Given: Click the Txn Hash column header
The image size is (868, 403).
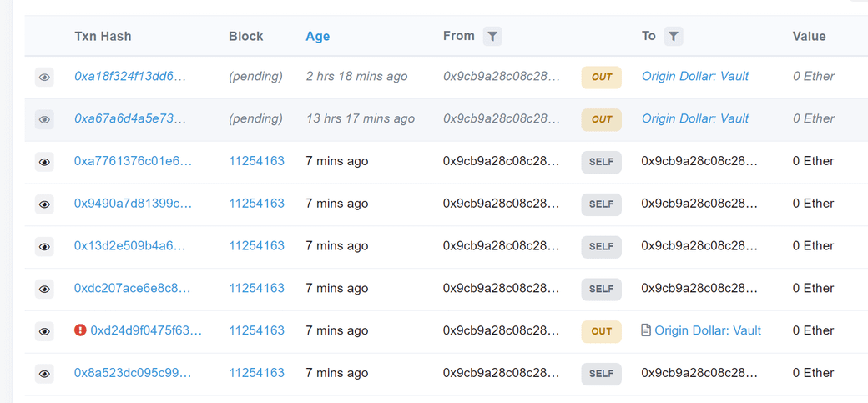Looking at the screenshot, I should tap(103, 36).
